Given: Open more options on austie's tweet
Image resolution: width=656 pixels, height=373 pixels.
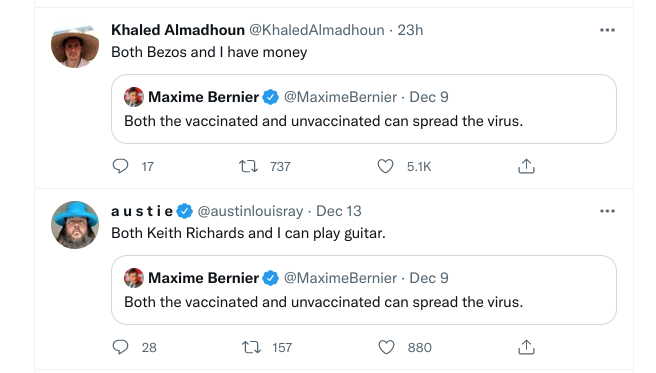Looking at the screenshot, I should point(607,211).
